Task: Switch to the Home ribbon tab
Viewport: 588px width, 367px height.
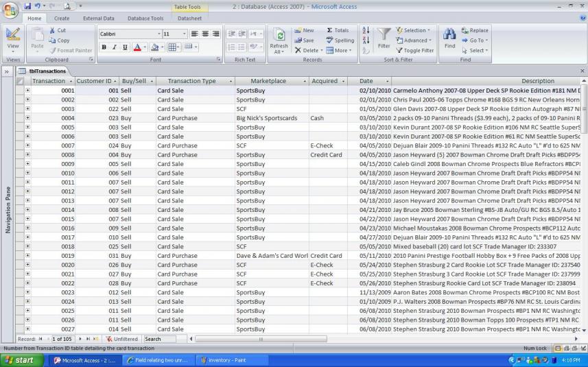Action: pyautogui.click(x=34, y=19)
